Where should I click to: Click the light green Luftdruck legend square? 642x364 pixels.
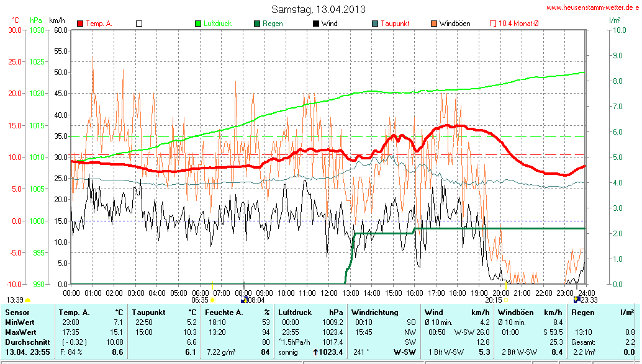click(198, 24)
